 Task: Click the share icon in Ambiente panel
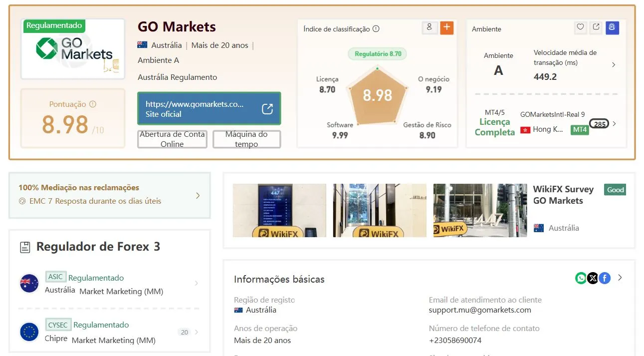click(596, 27)
